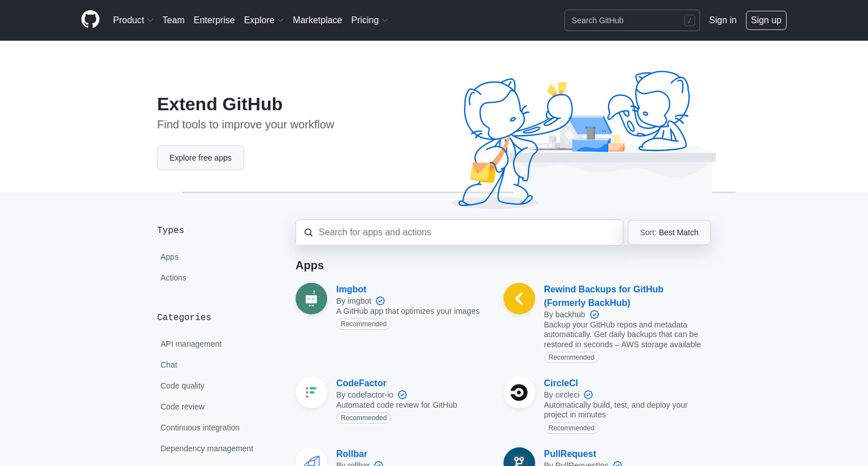Open the GitHub Octocat logo home link

(90, 20)
